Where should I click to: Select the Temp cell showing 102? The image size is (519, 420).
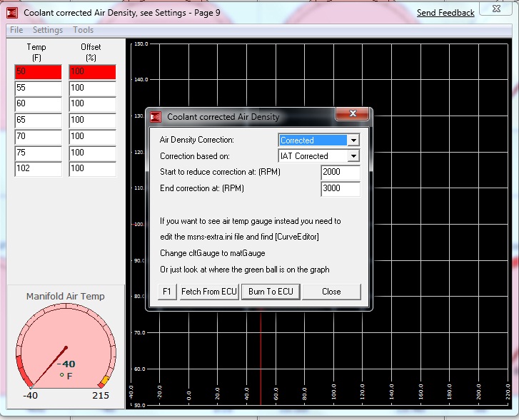[x=38, y=169]
